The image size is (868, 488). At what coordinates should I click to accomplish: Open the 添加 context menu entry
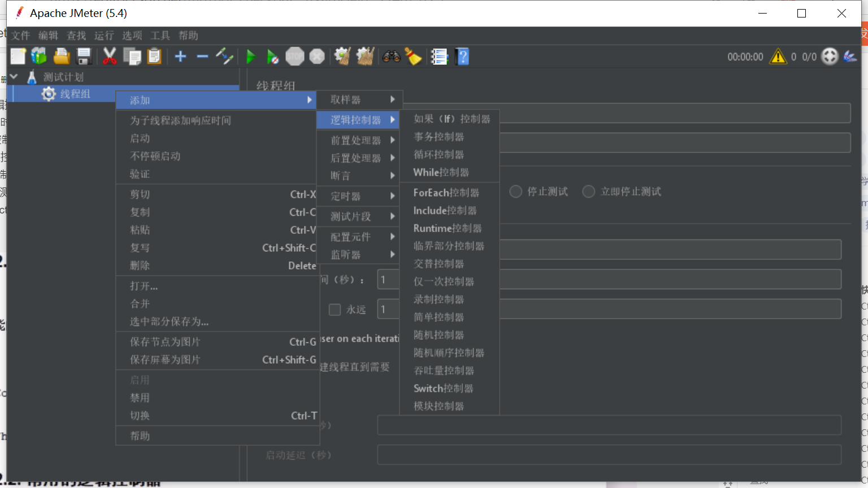(x=216, y=101)
